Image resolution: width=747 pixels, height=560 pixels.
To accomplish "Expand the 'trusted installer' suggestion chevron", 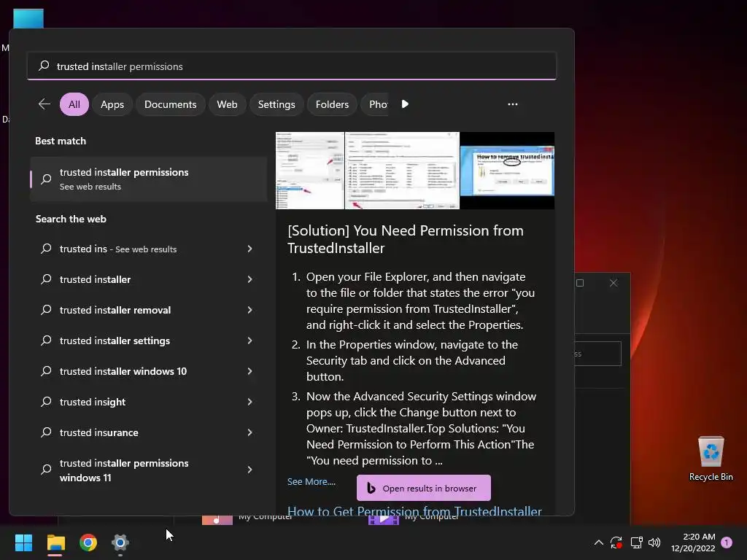I will pyautogui.click(x=249, y=279).
